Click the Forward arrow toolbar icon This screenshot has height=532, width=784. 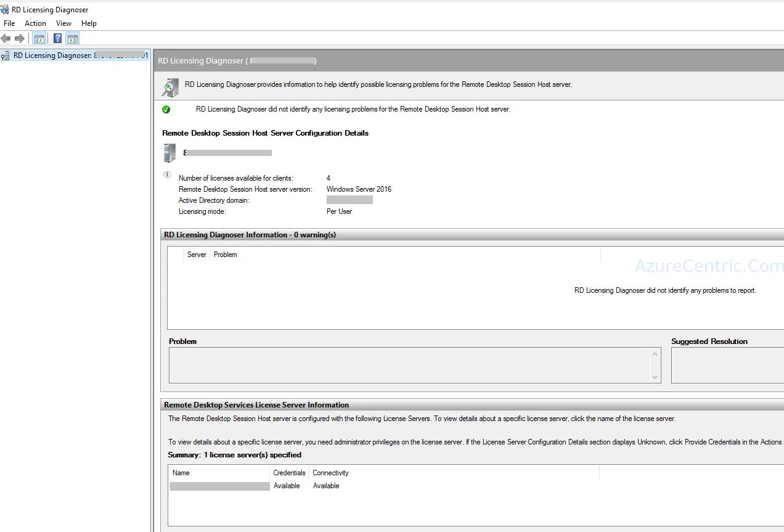pos(20,38)
